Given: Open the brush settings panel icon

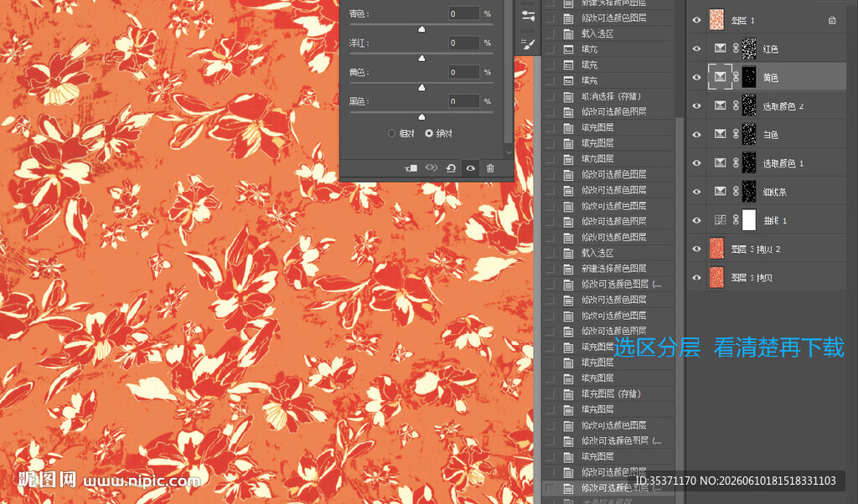Looking at the screenshot, I should [528, 16].
